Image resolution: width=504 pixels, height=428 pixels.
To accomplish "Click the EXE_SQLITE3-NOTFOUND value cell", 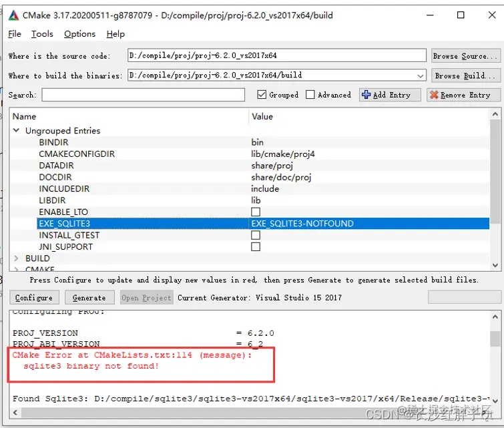I will point(369,224).
